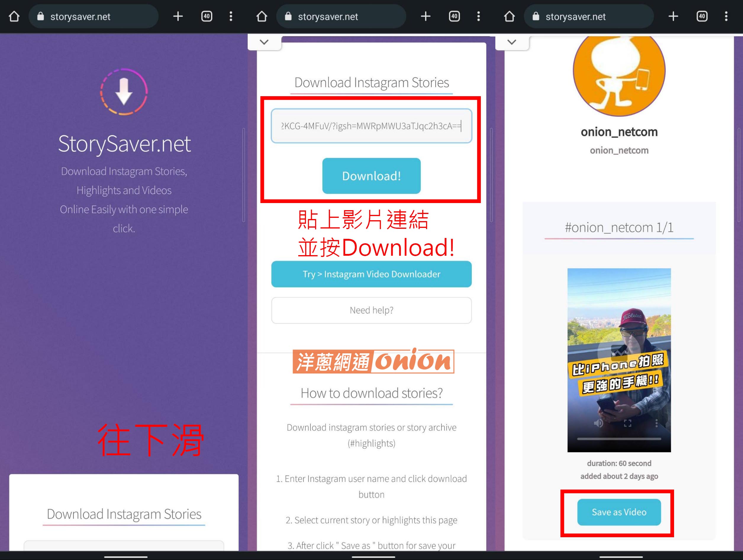Collapse the middle page with the down chevron
The height and width of the screenshot is (560, 743).
coord(264,42)
